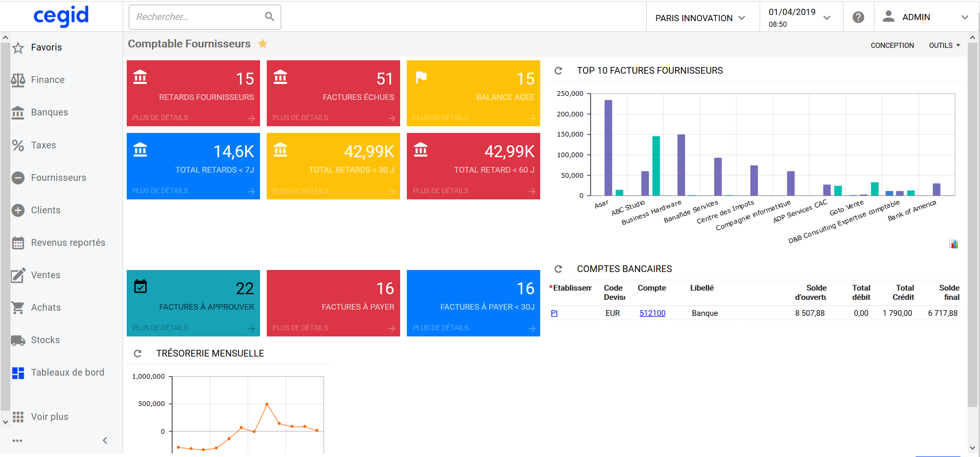The width and height of the screenshot is (980, 457).
Task: Open the CONCEPTION menu
Action: tap(892, 45)
